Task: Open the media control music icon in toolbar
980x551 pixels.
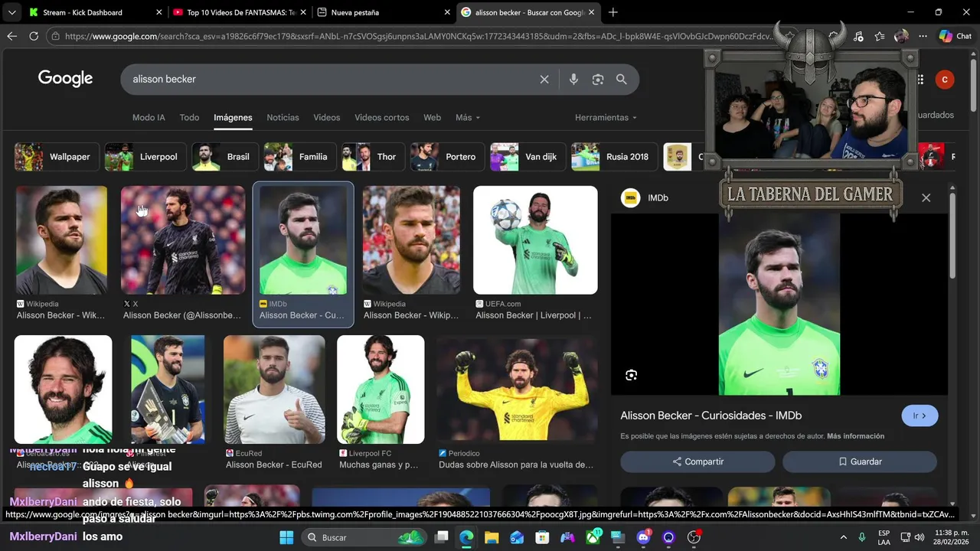Action: pyautogui.click(x=858, y=36)
